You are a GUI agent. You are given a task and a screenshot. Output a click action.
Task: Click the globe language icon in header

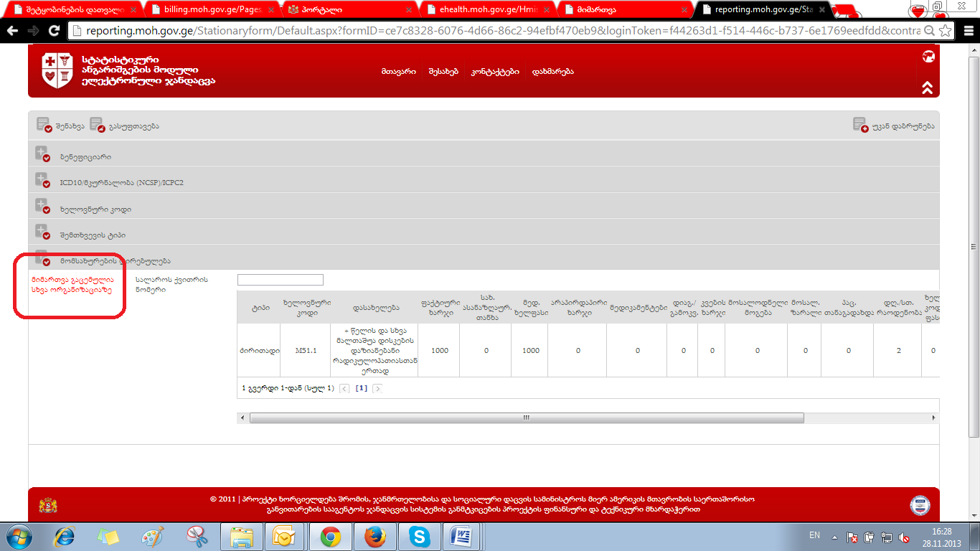928,57
